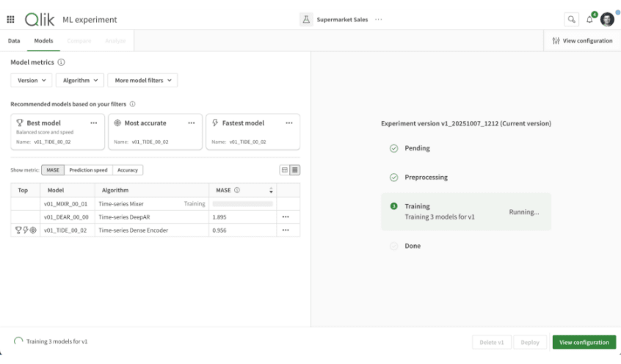Open Fastest model card ellipsis menu
Viewport: 621px width, 364px height.
pyautogui.click(x=289, y=123)
